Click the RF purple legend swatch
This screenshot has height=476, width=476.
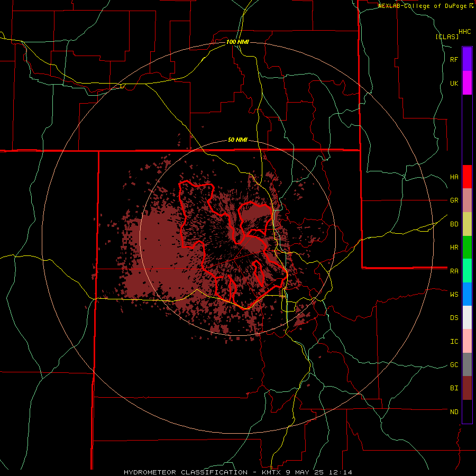(467, 59)
